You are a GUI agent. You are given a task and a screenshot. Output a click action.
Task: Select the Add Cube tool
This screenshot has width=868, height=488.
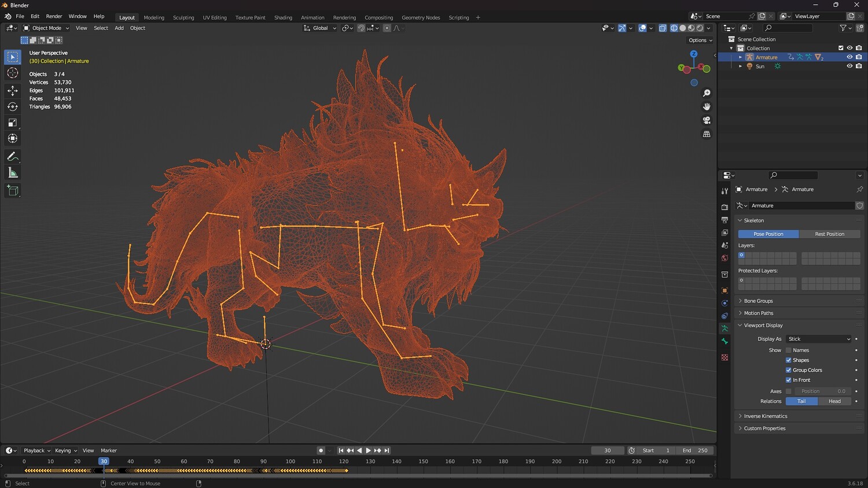[x=13, y=191]
